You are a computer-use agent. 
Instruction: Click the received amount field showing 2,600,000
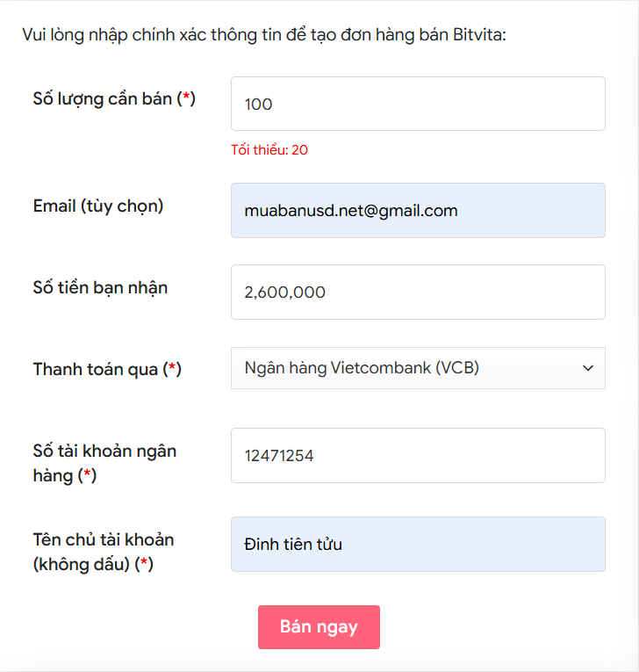(418, 292)
